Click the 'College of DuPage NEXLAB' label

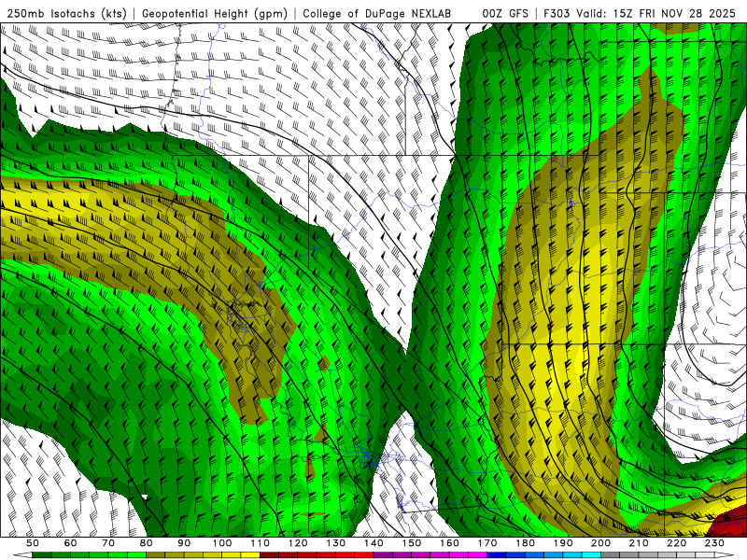[x=377, y=14]
